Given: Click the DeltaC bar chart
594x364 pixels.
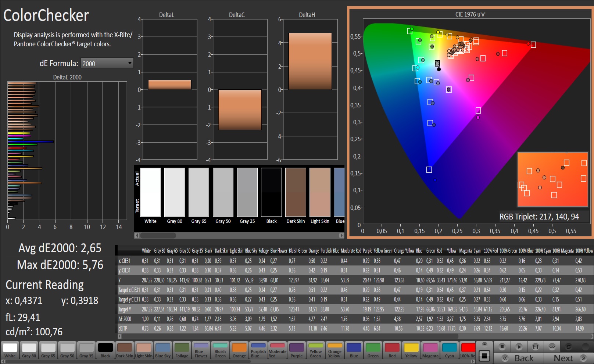Looking at the screenshot, I should coord(240,89).
